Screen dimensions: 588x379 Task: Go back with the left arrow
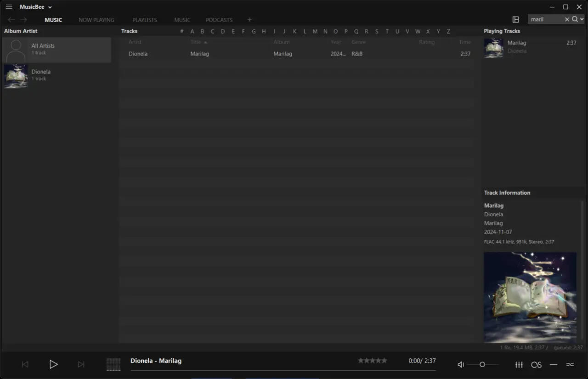click(11, 20)
